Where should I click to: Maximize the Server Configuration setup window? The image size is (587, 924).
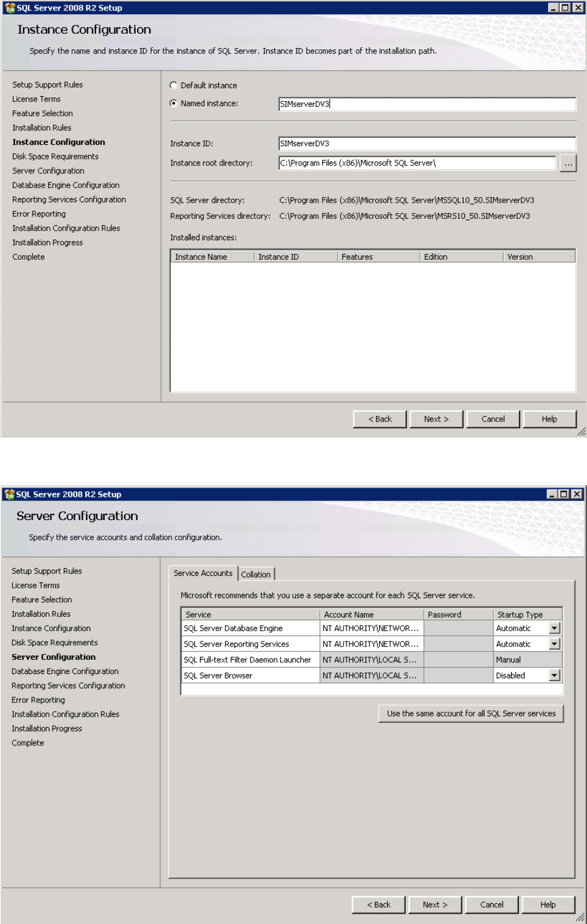565,494
